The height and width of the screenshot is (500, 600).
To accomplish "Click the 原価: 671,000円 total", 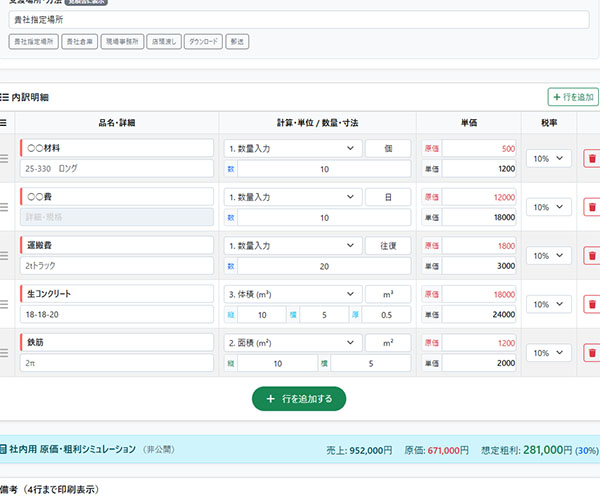I will point(436,450).
